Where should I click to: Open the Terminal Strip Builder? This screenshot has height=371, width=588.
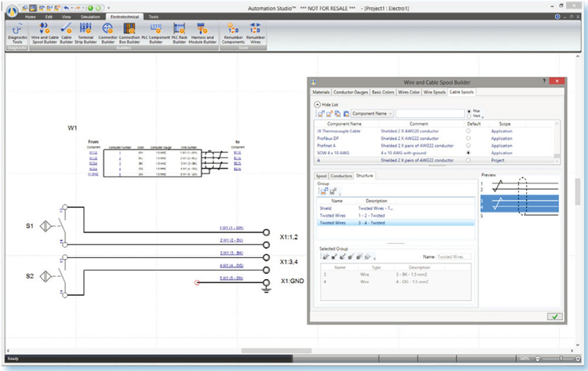[85, 33]
